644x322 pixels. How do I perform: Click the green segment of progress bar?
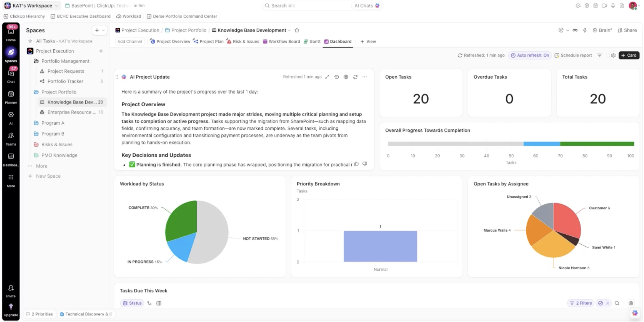coord(597,144)
